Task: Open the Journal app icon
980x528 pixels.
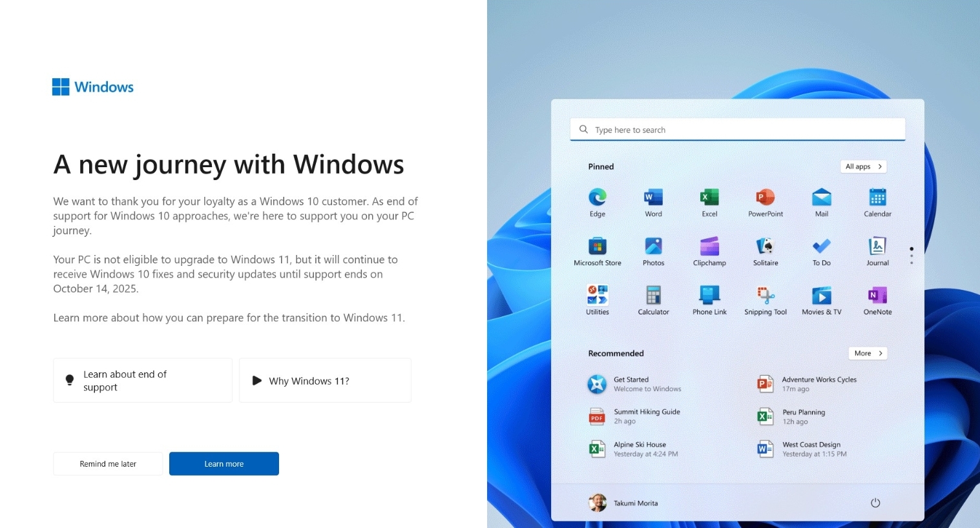Action: coord(877,246)
